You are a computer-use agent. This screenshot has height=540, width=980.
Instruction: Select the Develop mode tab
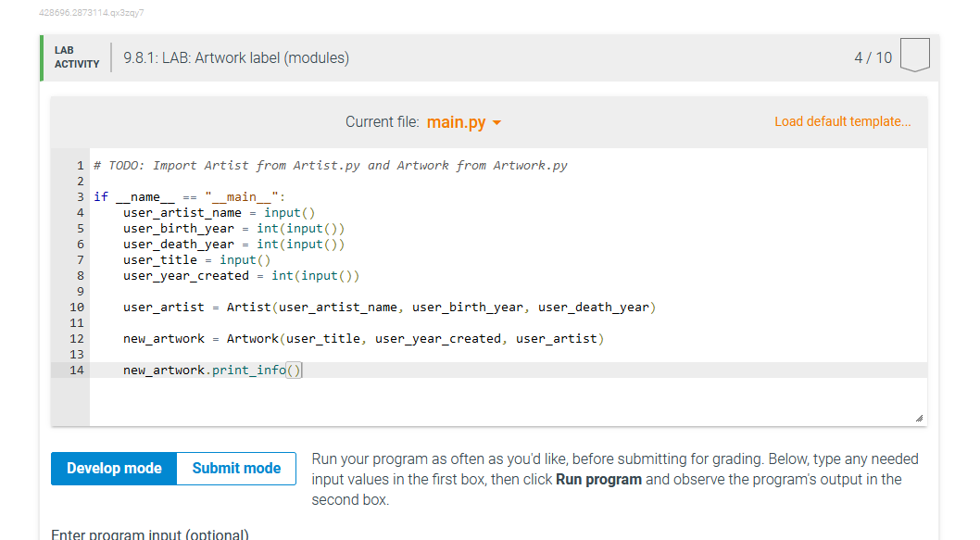coord(113,468)
